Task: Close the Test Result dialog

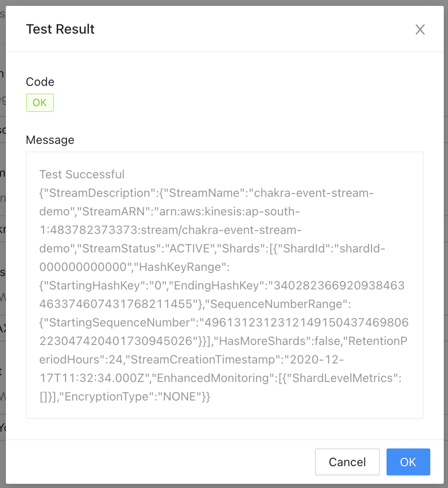Action: coord(420,29)
